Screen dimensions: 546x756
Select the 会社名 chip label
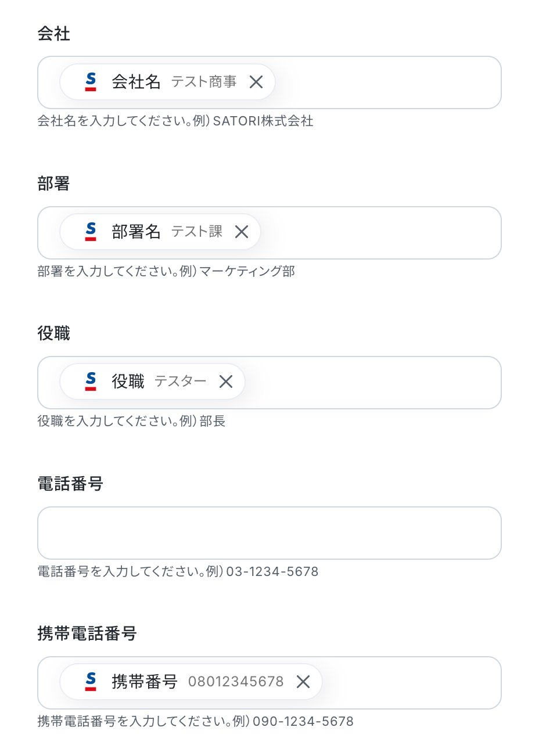pos(136,82)
